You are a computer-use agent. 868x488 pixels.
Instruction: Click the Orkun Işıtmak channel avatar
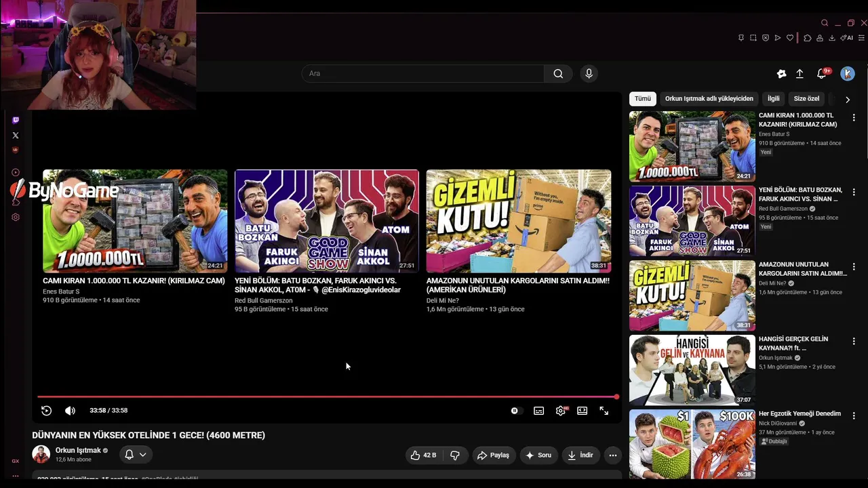(x=41, y=455)
